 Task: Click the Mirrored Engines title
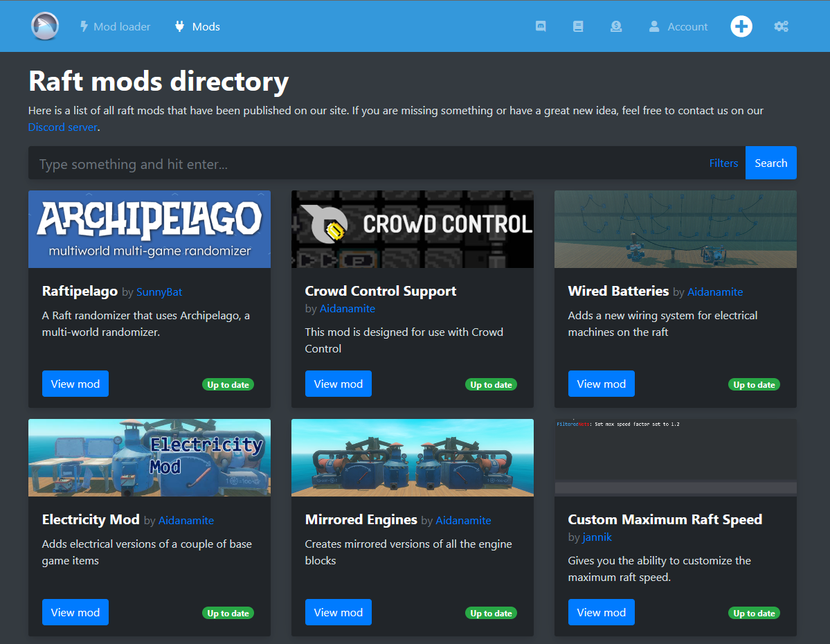tap(361, 519)
